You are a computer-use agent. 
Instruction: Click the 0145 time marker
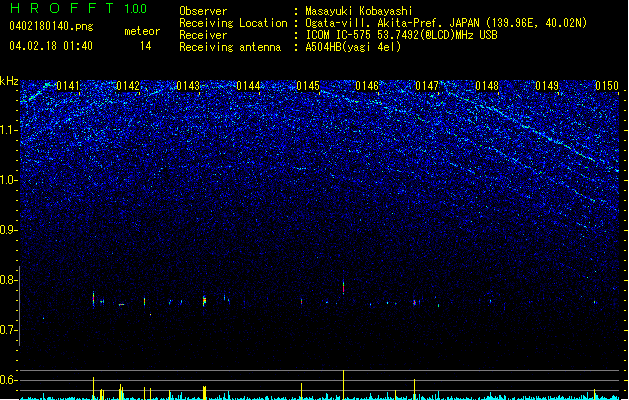(308, 86)
